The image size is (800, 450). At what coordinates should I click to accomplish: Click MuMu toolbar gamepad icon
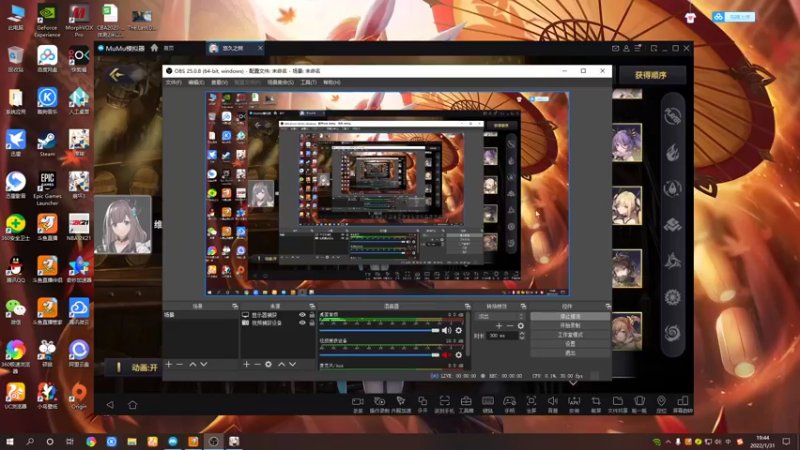click(x=509, y=402)
